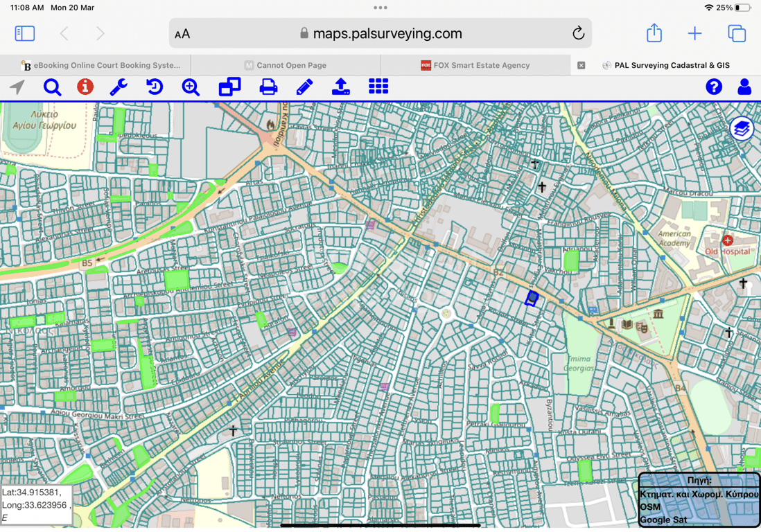Switch to FOX Smart Estate Agency tab

pos(475,65)
